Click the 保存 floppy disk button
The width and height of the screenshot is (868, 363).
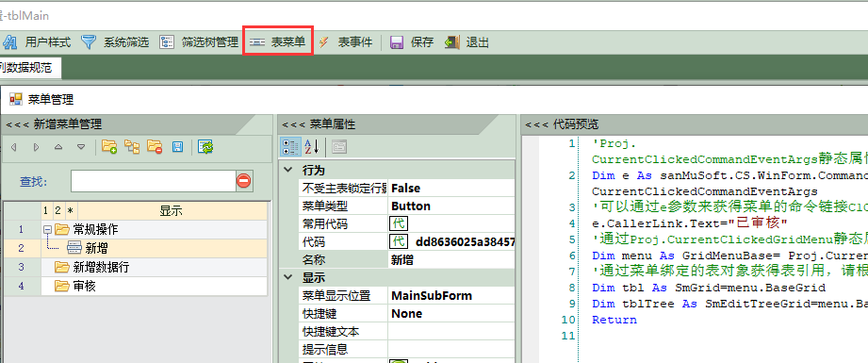412,42
